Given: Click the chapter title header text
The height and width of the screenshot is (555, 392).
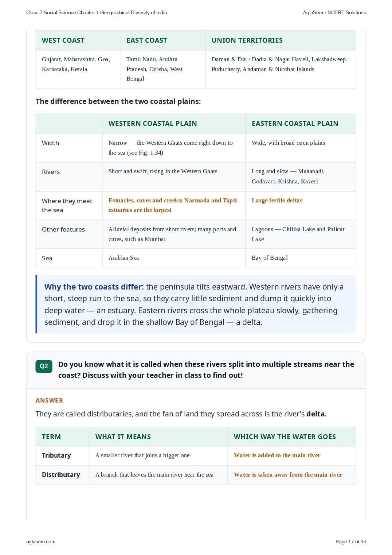Looking at the screenshot, I should 97,12.
